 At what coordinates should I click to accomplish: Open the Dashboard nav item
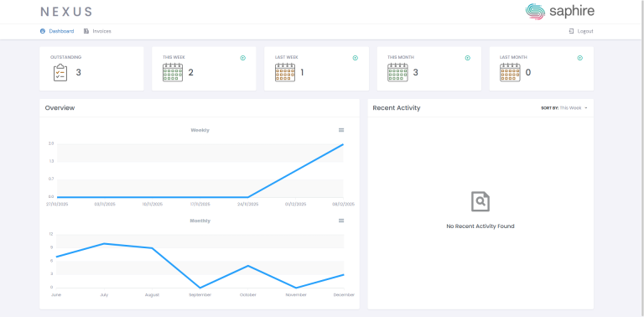pos(57,31)
